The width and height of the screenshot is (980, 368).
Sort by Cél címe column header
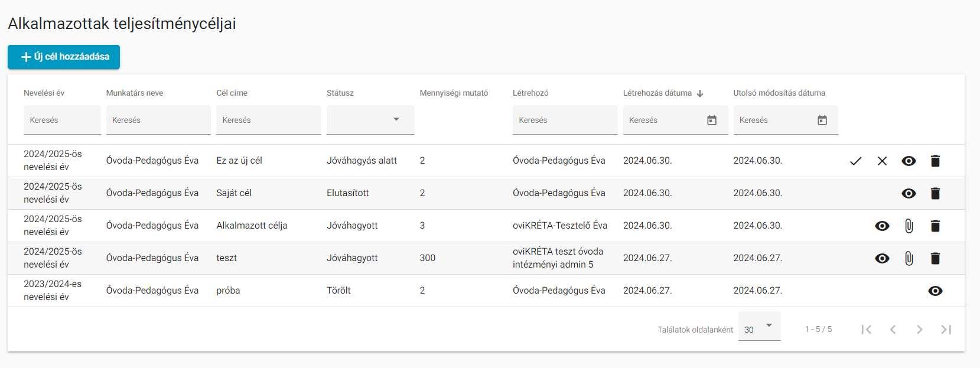(x=232, y=93)
